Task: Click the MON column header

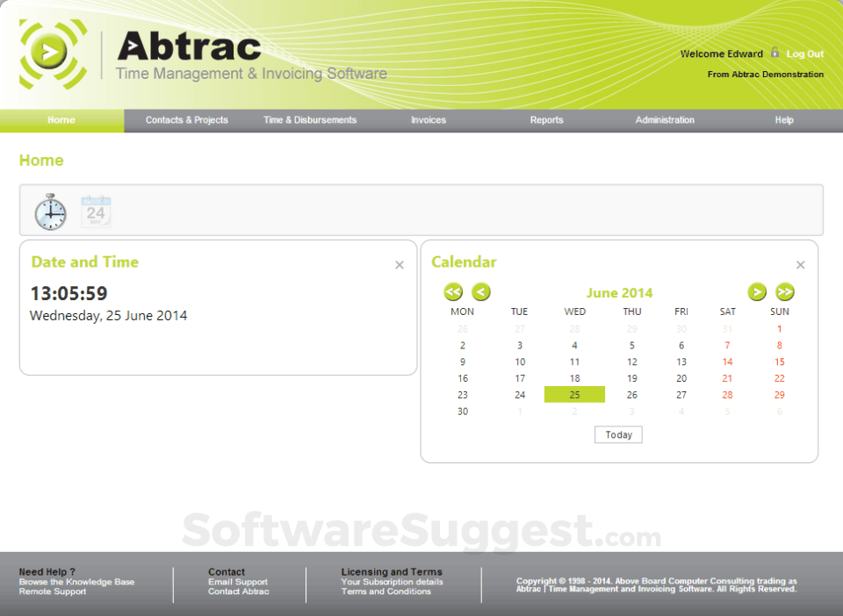Action: [463, 312]
